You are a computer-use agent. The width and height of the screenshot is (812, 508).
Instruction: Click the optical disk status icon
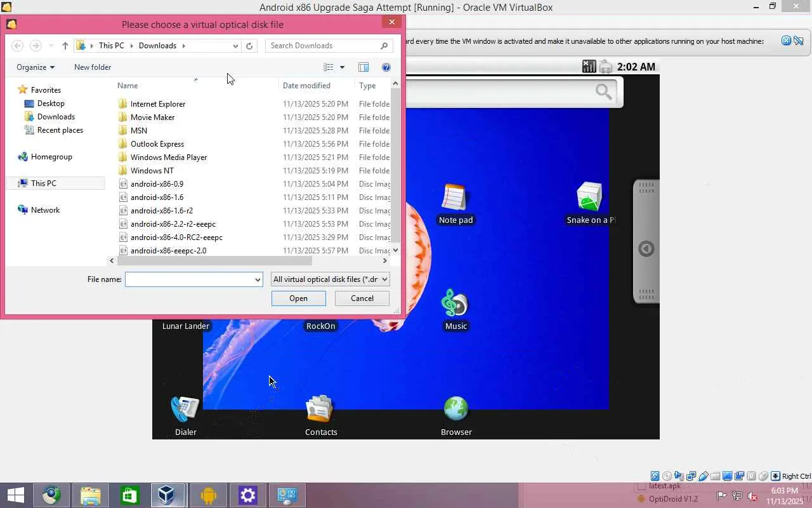(x=667, y=476)
